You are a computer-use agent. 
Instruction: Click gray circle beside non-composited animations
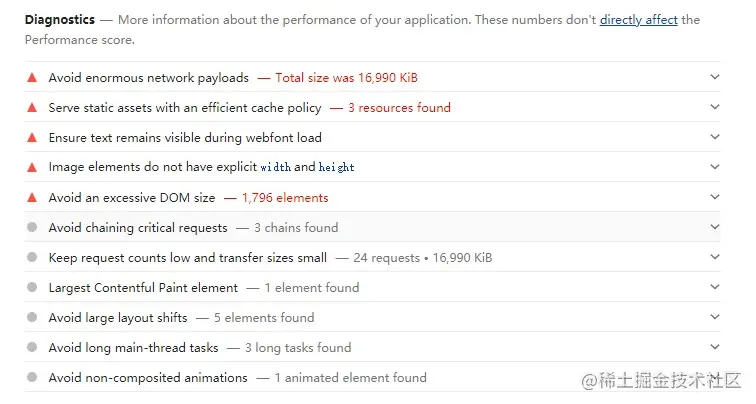tap(32, 378)
